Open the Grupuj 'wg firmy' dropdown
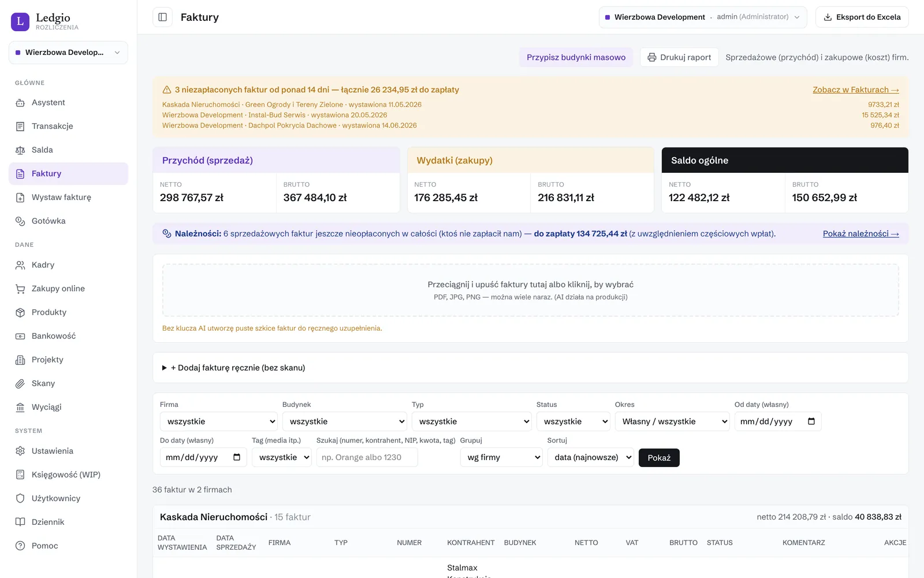This screenshot has height=578, width=924. [501, 457]
